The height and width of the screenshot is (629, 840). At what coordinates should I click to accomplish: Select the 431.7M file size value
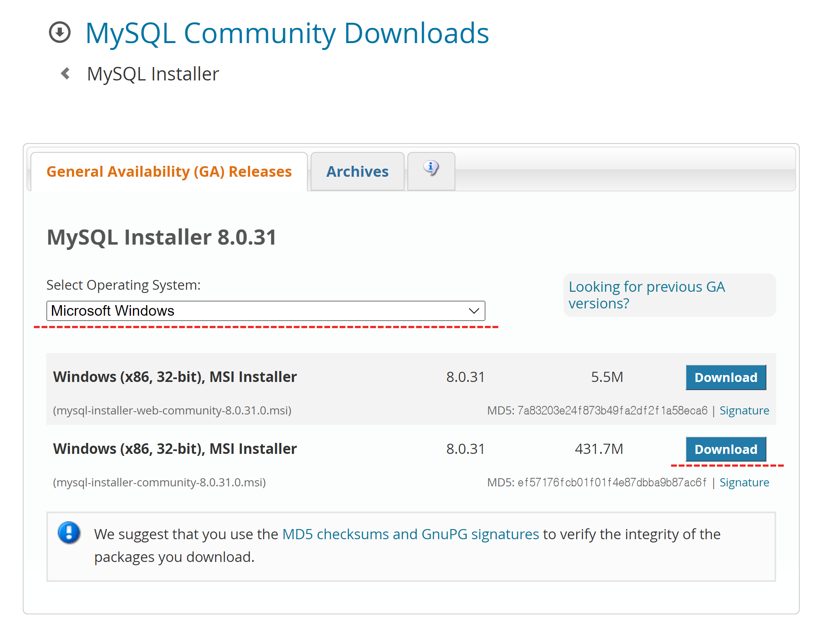599,449
